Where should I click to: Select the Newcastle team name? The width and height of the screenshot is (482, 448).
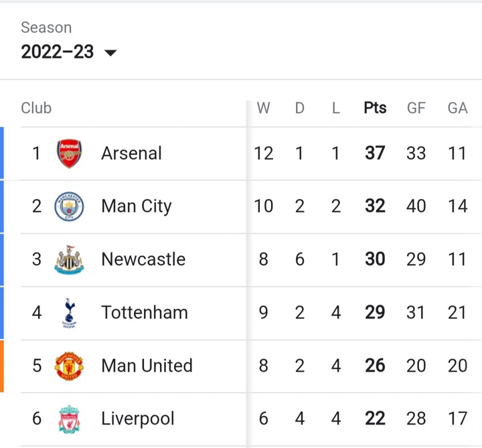[143, 259]
